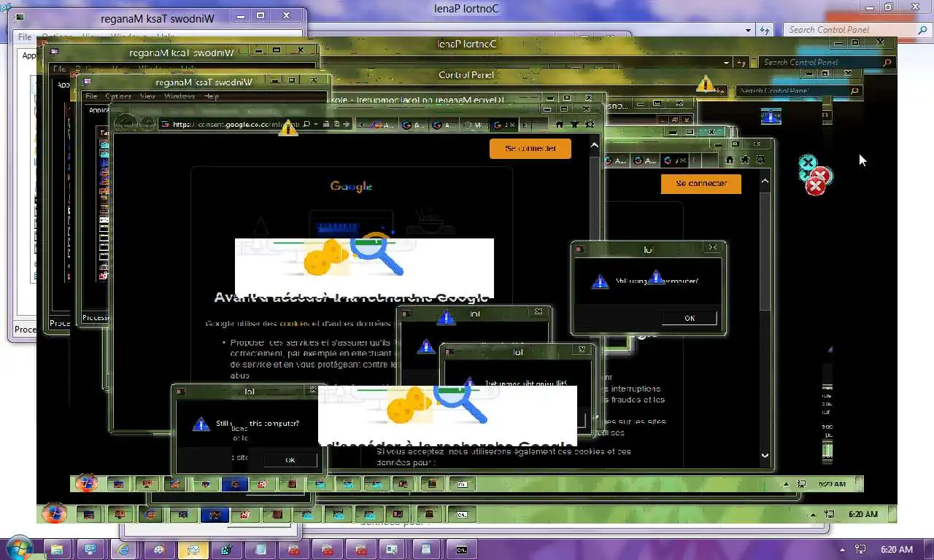Follow the cookies link on Google consent page
The width and height of the screenshot is (934, 560).
coord(294,324)
